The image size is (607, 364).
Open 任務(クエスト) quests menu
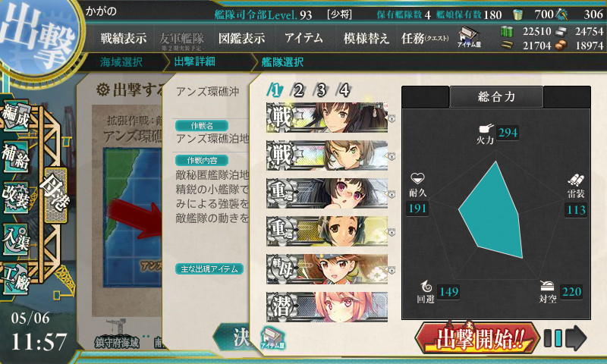coord(425,38)
